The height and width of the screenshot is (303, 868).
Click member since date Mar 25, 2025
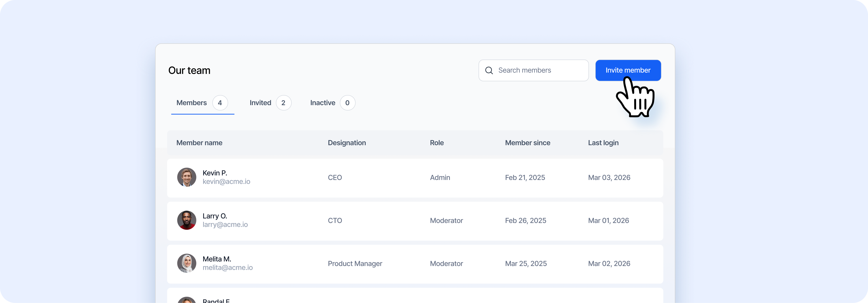point(526,264)
